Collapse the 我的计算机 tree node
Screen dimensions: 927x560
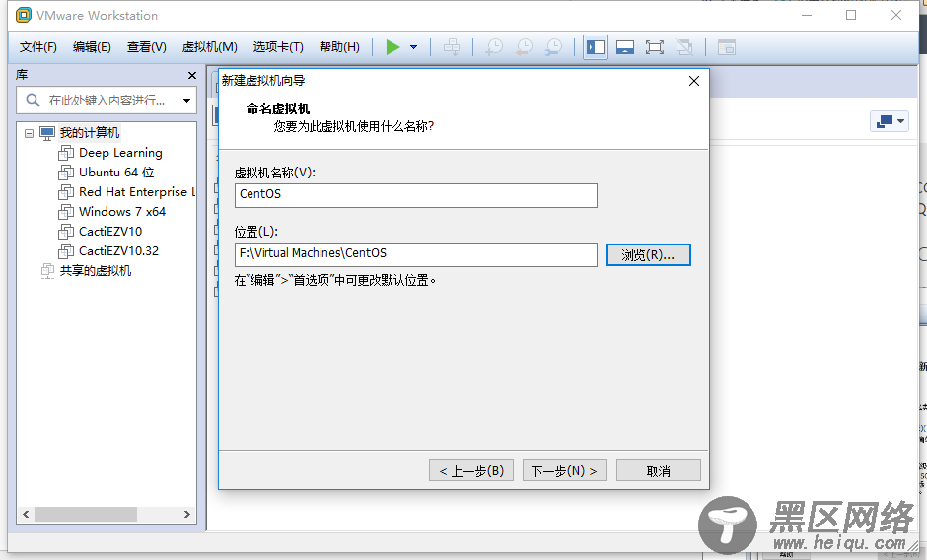click(29, 133)
